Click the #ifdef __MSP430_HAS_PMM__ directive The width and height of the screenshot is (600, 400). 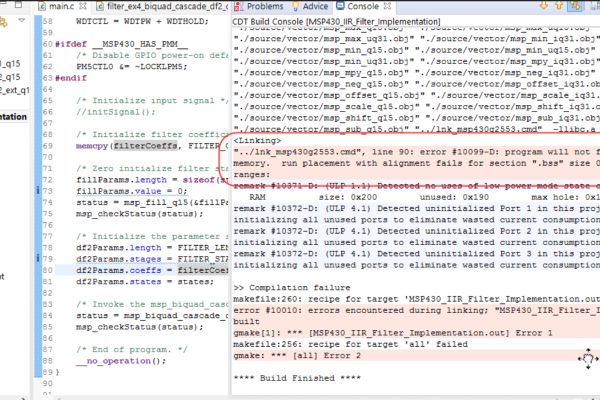point(121,44)
